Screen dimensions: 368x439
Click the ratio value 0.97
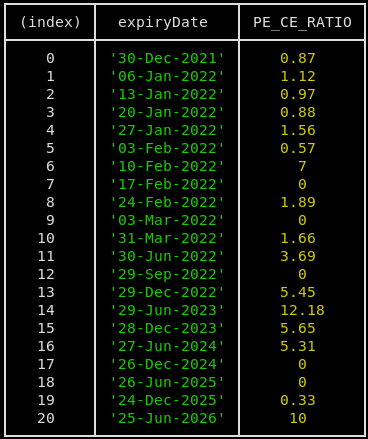point(298,94)
